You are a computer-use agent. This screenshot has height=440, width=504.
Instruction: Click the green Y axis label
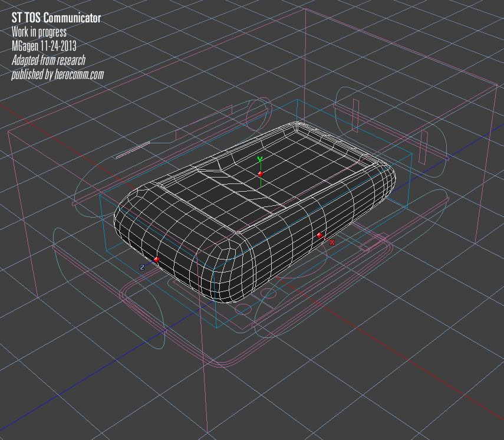click(x=260, y=159)
